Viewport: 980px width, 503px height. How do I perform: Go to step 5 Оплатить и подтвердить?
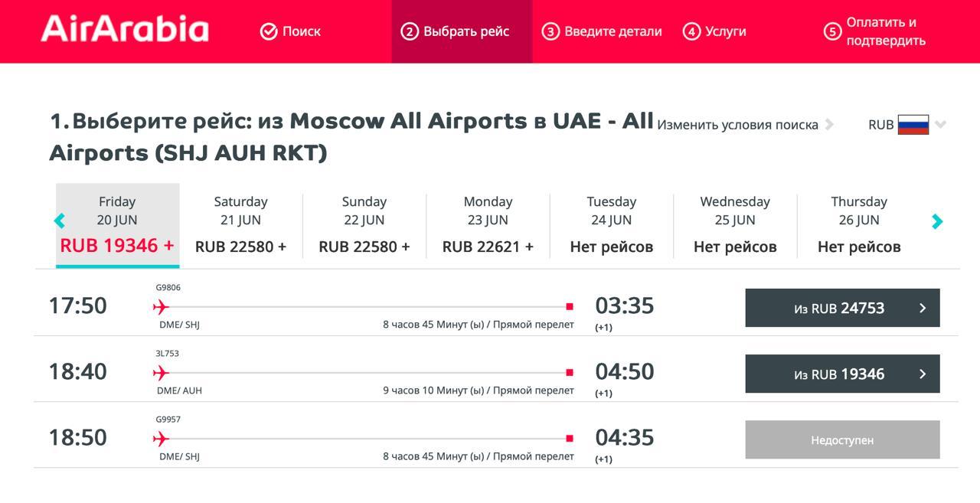tap(877, 31)
